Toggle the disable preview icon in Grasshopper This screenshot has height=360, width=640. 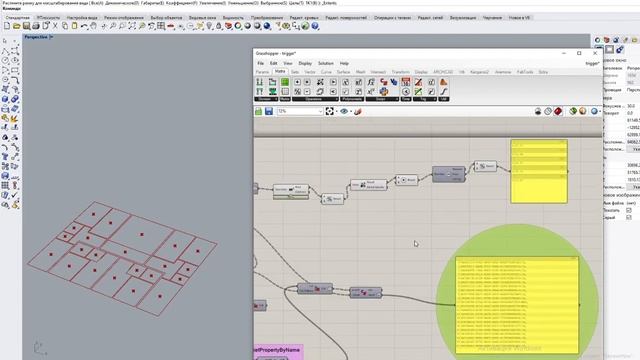pyautogui.click(x=538, y=111)
